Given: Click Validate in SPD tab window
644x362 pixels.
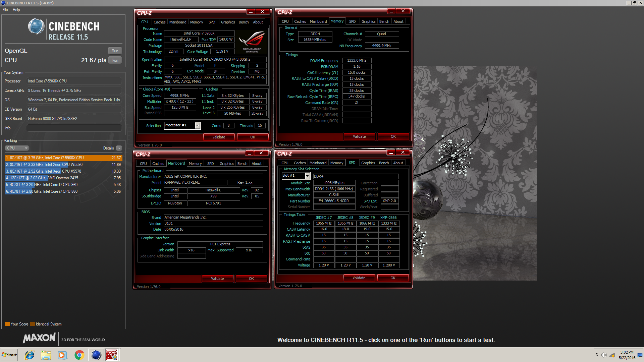Looking at the screenshot, I should click(359, 278).
